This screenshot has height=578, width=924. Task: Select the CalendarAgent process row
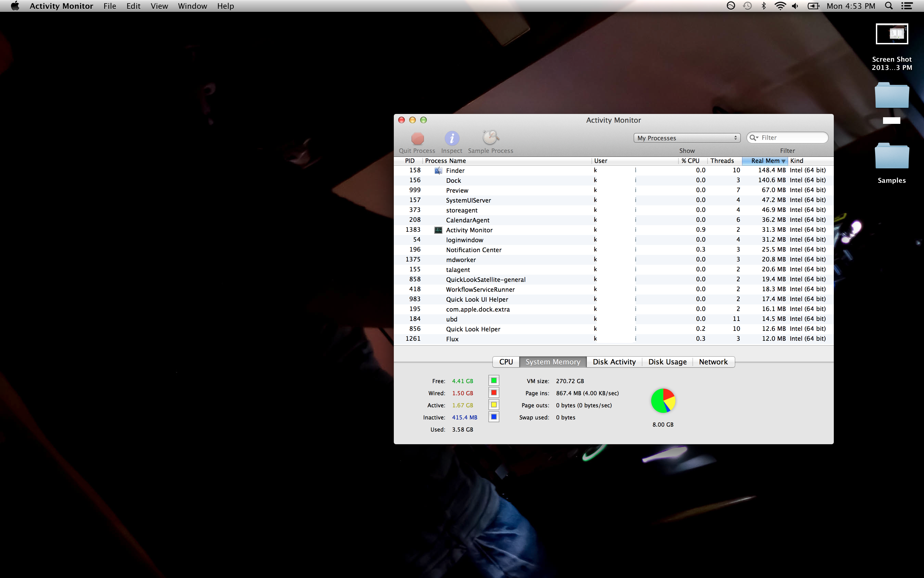(613, 220)
